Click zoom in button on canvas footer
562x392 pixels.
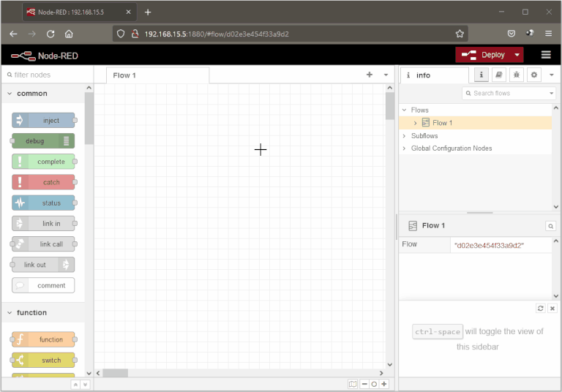pyautogui.click(x=384, y=384)
